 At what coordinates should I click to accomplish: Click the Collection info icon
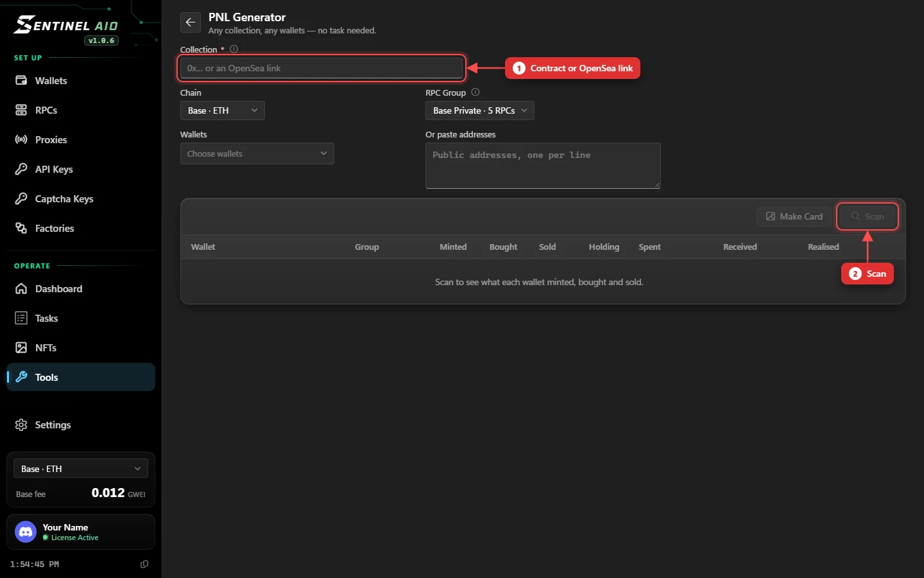pyautogui.click(x=234, y=49)
